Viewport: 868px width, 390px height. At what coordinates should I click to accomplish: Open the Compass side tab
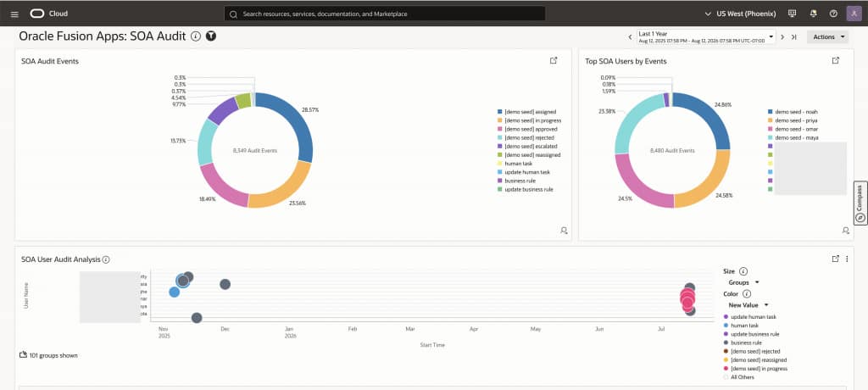coord(860,203)
